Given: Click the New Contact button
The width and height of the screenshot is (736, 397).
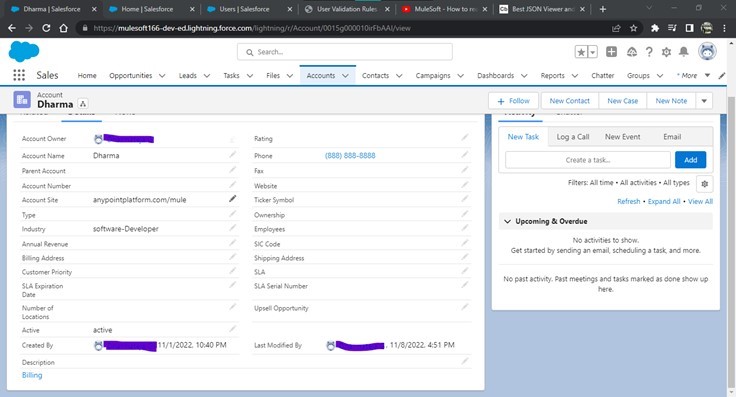Looking at the screenshot, I should (569, 101).
